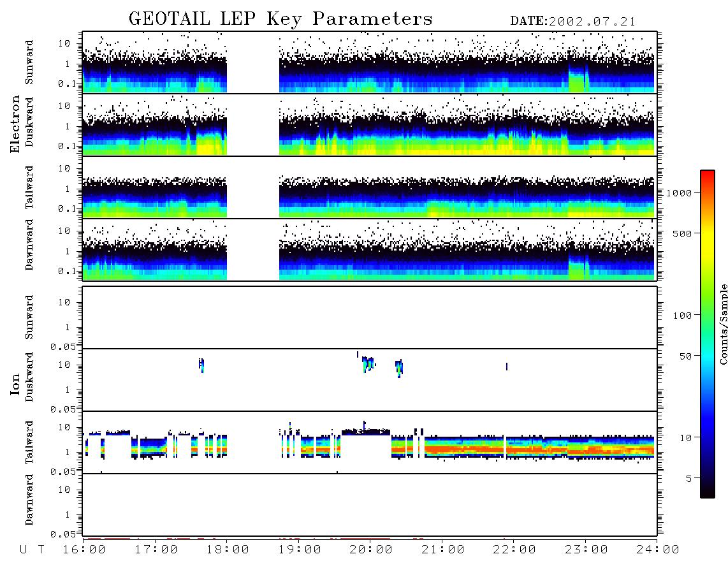This screenshot has height=561, width=728.
Task: Click the 21:00 time axis label
Action: (x=443, y=550)
